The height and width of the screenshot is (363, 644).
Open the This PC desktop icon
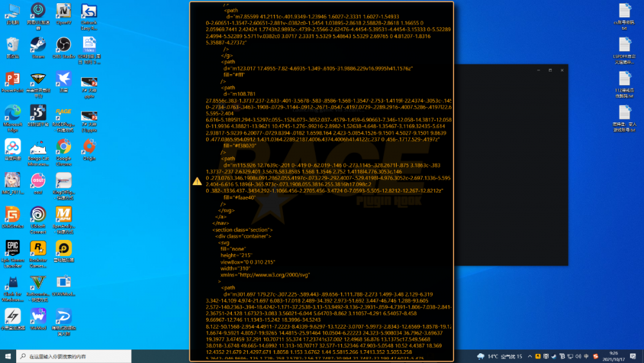pyautogui.click(x=13, y=14)
